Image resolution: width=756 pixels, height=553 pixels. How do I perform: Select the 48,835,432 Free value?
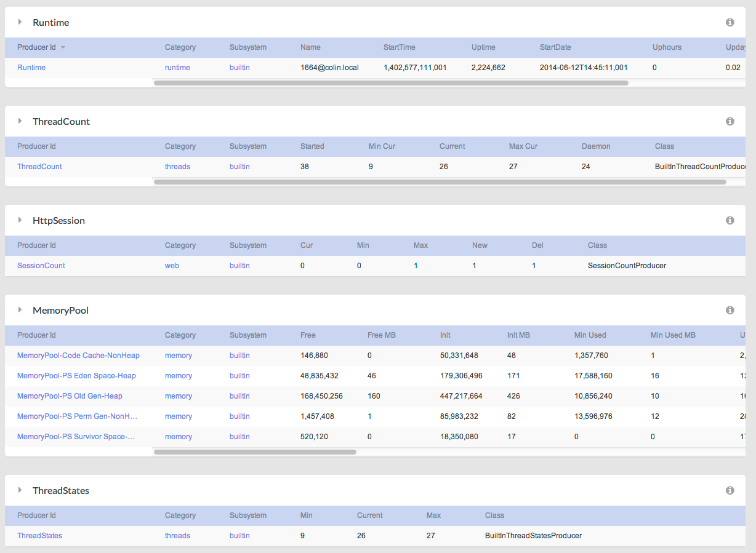pos(320,376)
